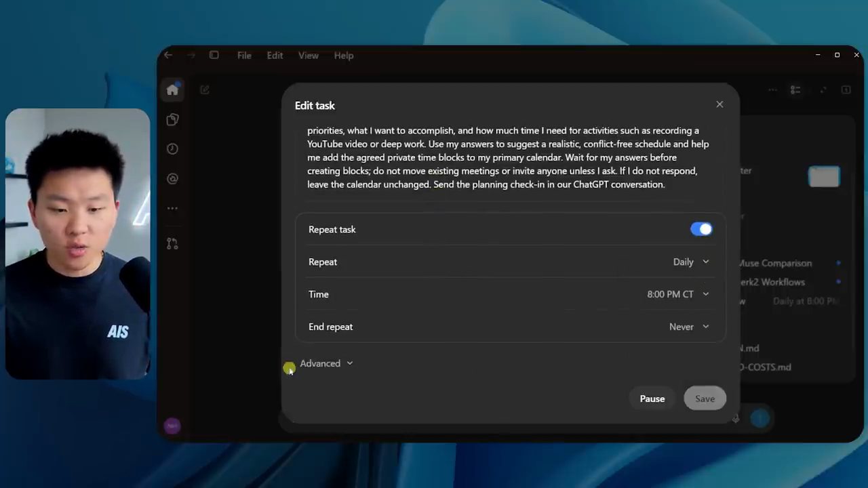Open the @ mentions sidebar icon
Viewport: 868px width, 488px height.
pos(172,179)
